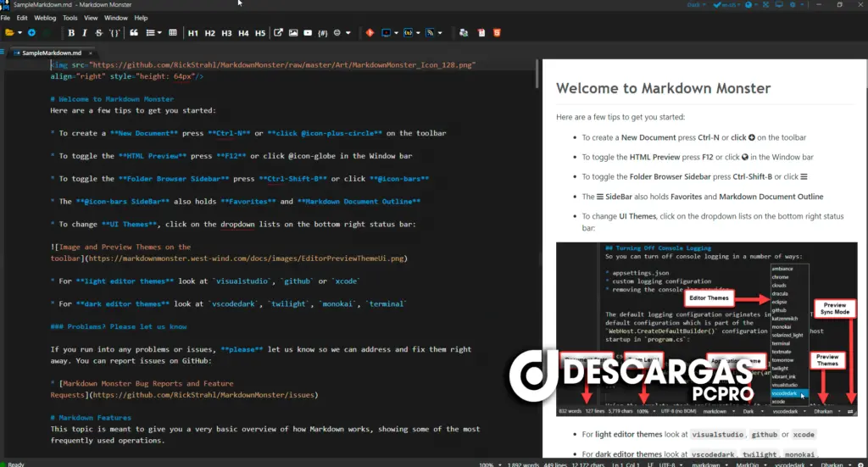Open settings via the title bar gear icon
The image size is (868, 467).
pyautogui.click(x=793, y=5)
